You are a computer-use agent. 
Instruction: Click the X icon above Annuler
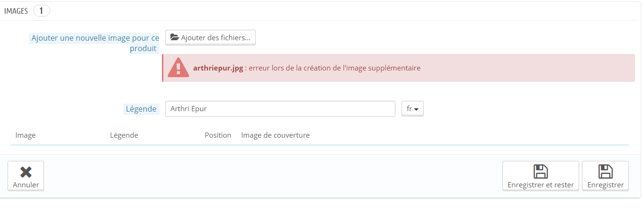tap(26, 172)
